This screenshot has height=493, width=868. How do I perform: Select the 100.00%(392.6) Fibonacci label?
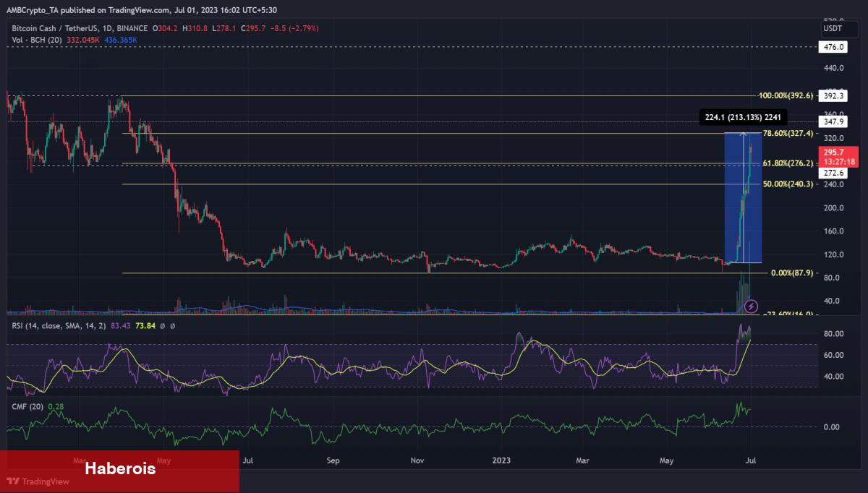(x=786, y=95)
